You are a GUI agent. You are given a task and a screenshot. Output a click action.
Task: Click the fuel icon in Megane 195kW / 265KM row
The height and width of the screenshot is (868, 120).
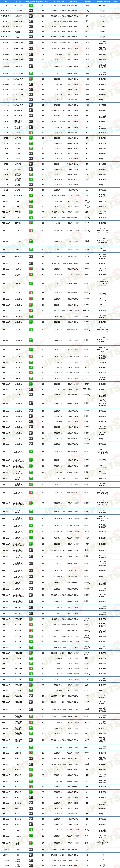(x=31, y=669)
